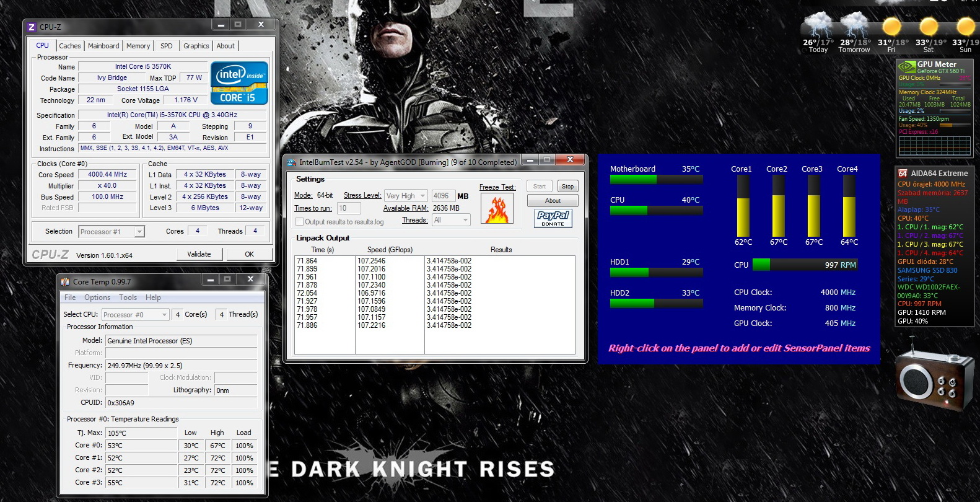Click the Stop button in IntelBurnTest

pyautogui.click(x=567, y=187)
